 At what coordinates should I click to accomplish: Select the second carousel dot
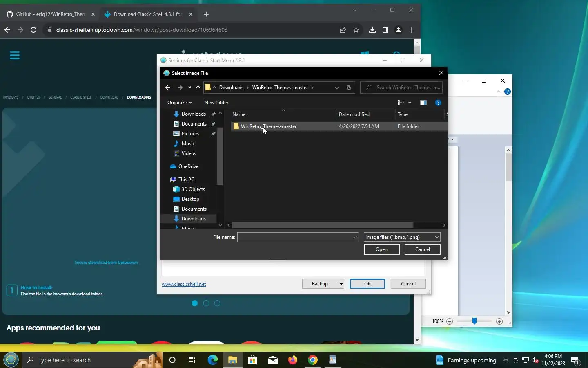pyautogui.click(x=206, y=303)
